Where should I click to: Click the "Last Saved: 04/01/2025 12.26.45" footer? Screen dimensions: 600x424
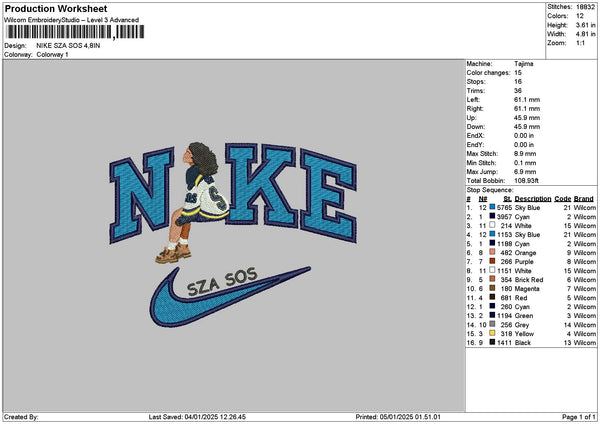coord(197,417)
